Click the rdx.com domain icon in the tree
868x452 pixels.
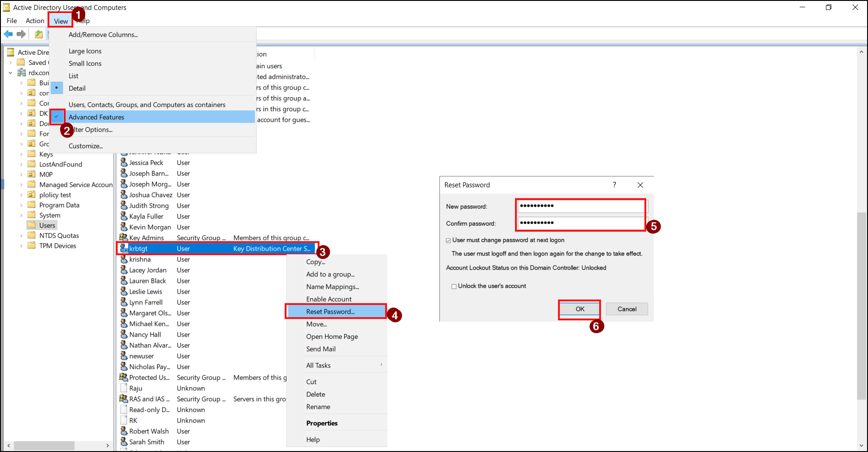(21, 72)
